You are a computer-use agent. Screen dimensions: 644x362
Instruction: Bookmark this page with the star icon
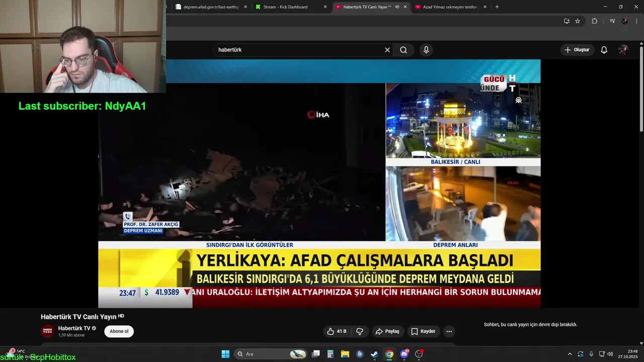(578, 21)
